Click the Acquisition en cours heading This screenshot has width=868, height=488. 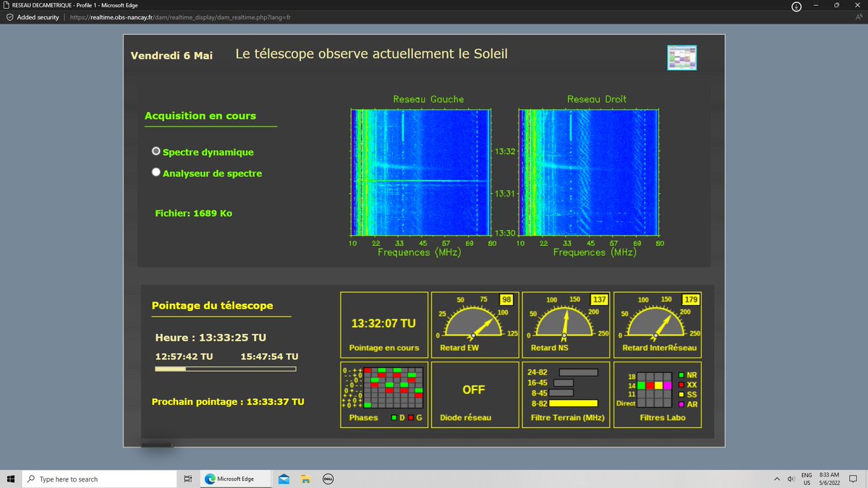(x=200, y=116)
